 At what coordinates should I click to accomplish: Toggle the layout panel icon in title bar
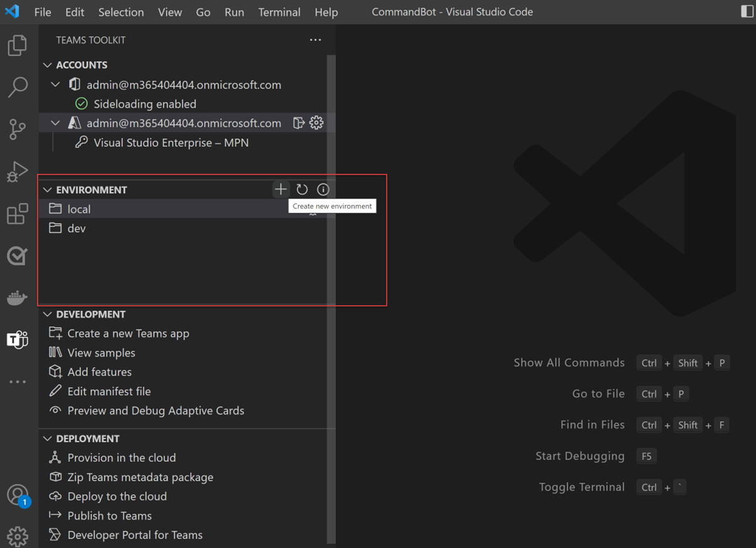747,12
